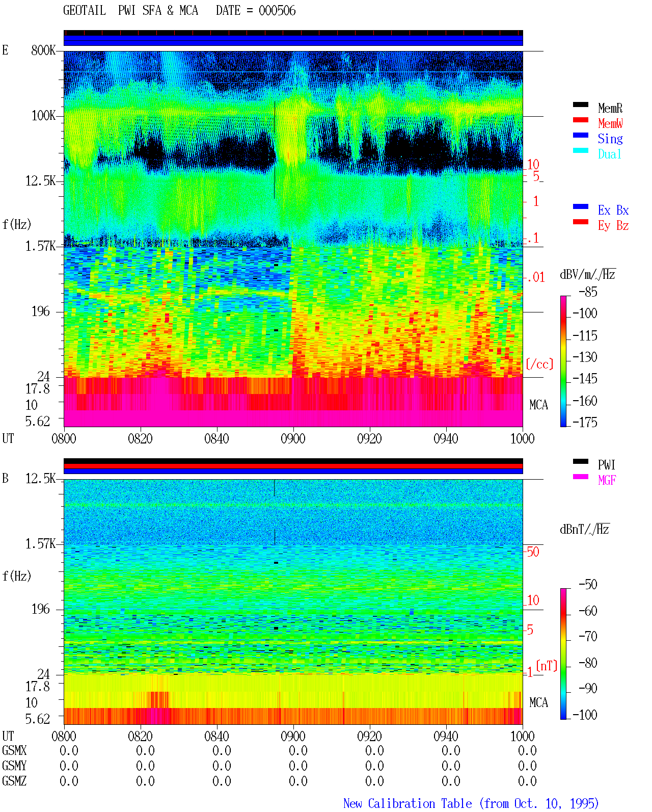Image resolution: width=652 pixels, height=812 pixels.
Task: Click the red status bar above B panel
Action: tap(293, 466)
